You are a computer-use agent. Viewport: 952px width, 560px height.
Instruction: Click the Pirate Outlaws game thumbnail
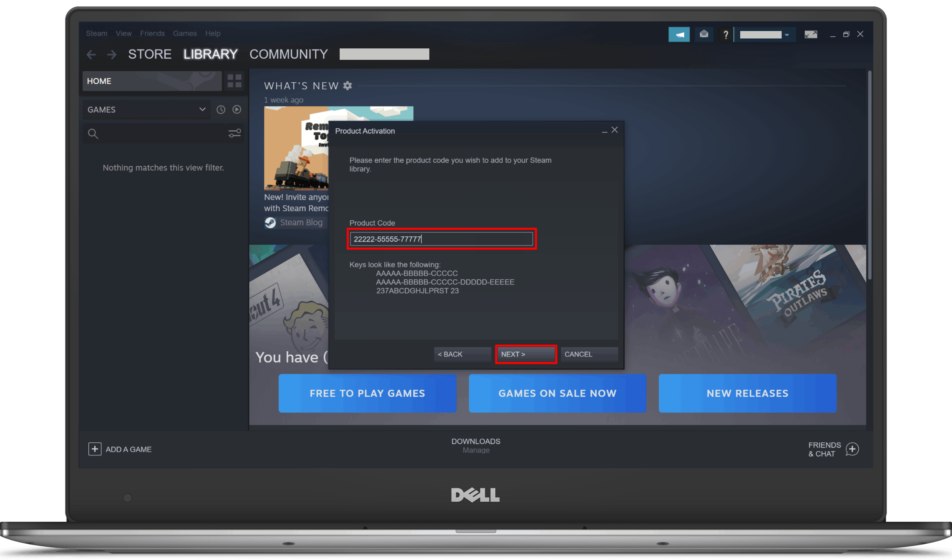coord(787,300)
